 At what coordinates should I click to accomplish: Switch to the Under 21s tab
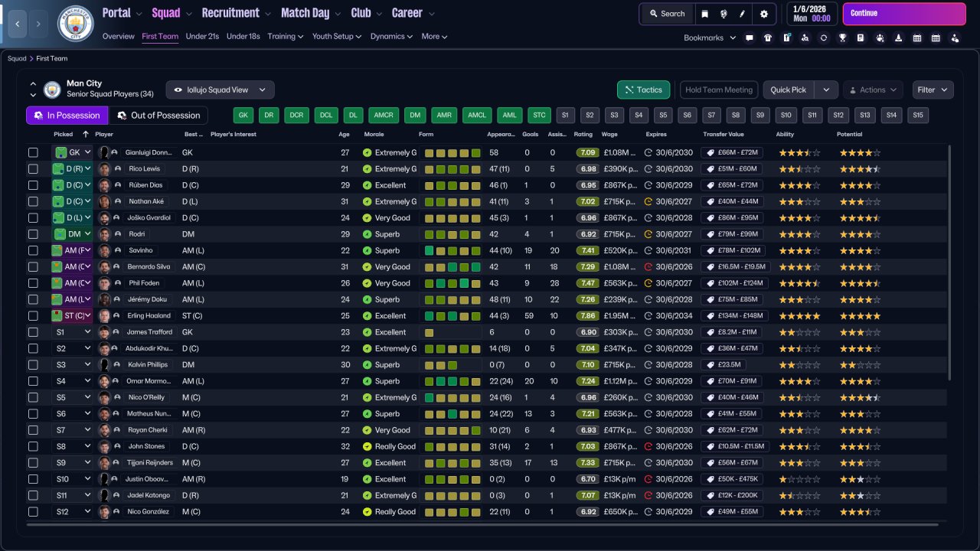point(202,36)
